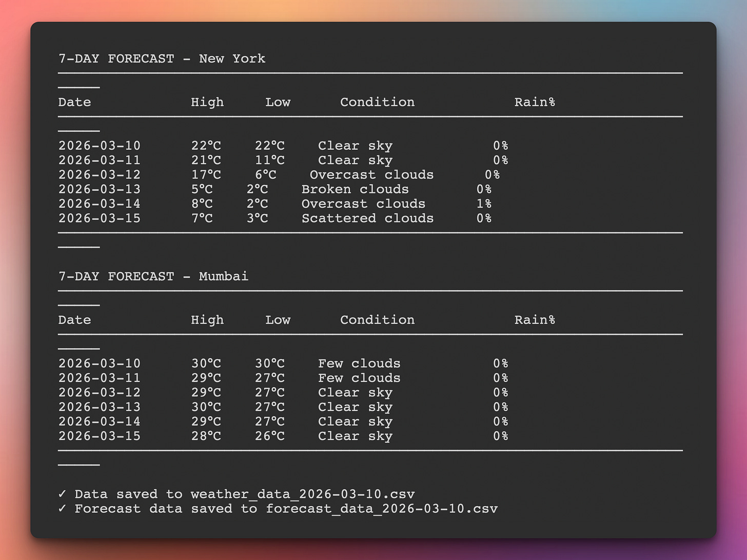
Task: Click the 21°C high for New York 2026-03-11
Action: (206, 160)
